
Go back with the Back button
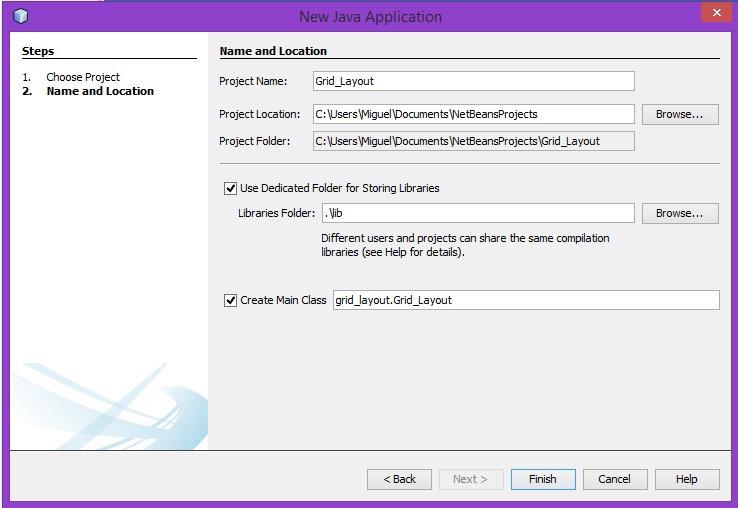(x=399, y=479)
